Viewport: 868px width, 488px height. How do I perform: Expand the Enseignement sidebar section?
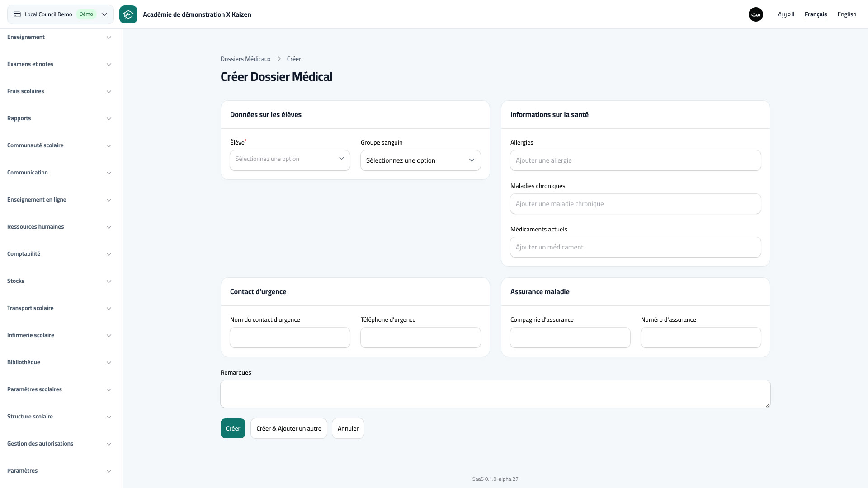[x=59, y=37]
